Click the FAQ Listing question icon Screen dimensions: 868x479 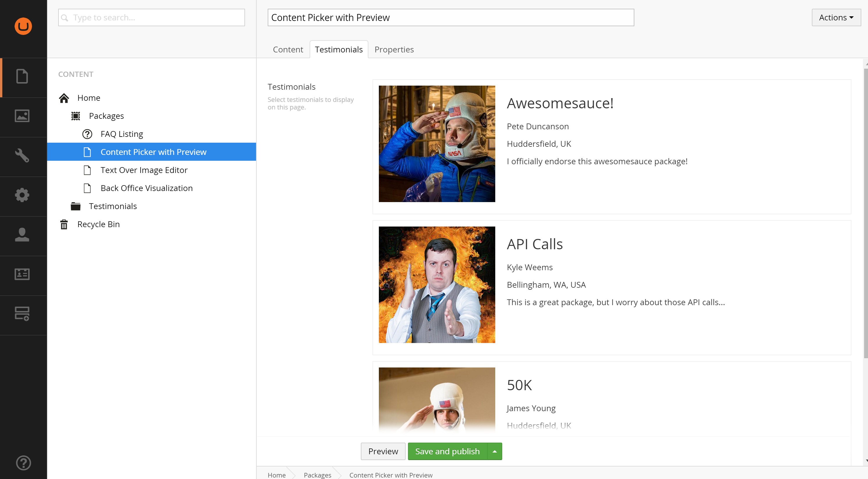[x=87, y=134]
